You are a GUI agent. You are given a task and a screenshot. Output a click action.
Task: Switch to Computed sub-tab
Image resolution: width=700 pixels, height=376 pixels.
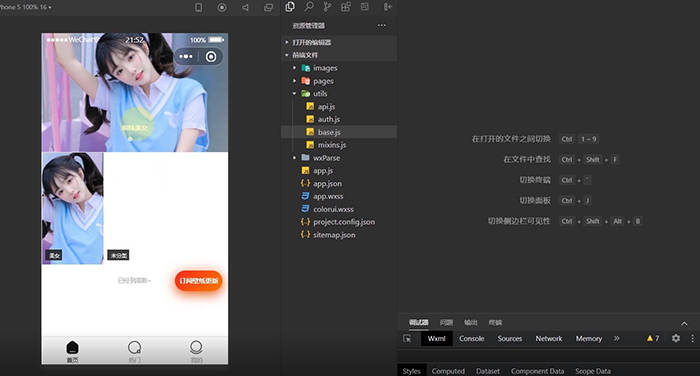[x=448, y=371]
